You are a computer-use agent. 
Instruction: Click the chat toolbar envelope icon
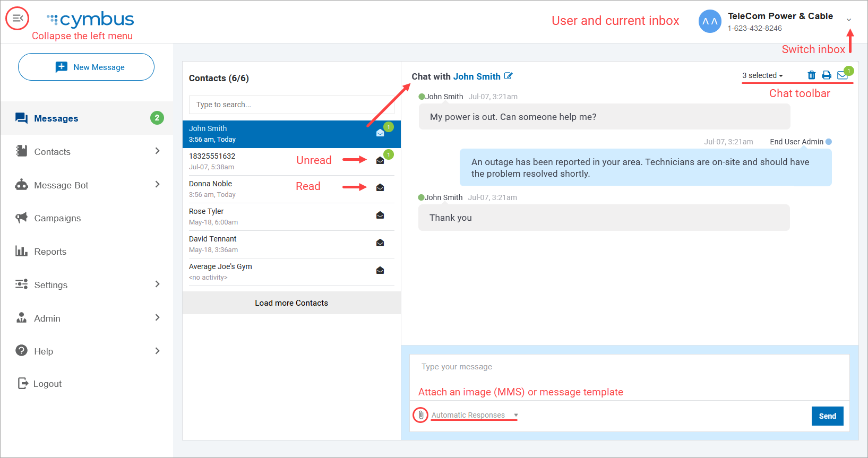[x=843, y=75]
